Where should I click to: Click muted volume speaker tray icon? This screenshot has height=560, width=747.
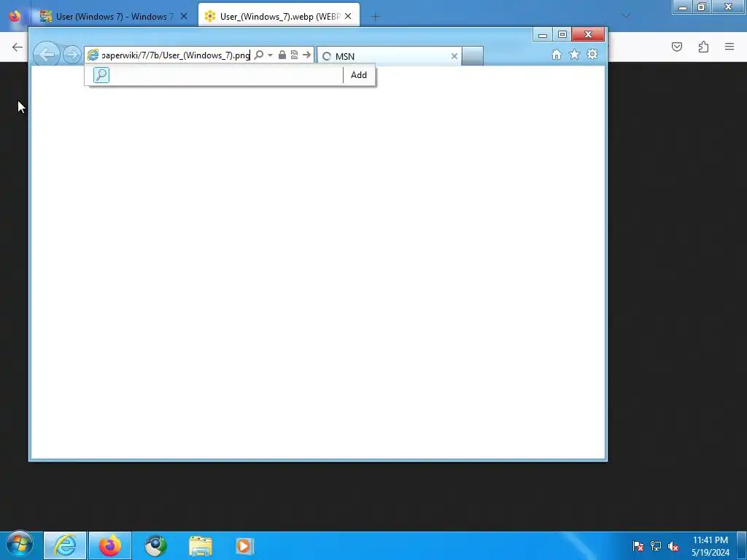[673, 546]
